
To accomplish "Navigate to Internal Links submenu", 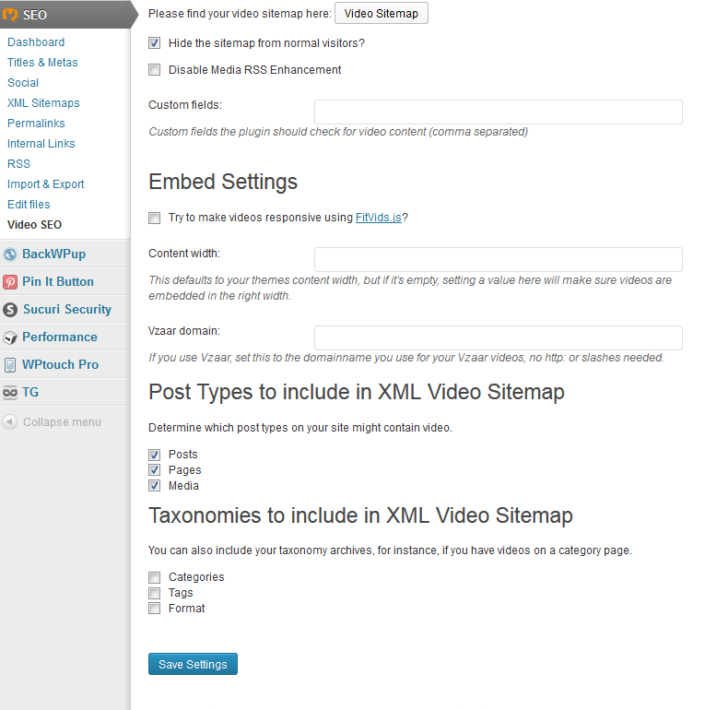I will point(41,144).
